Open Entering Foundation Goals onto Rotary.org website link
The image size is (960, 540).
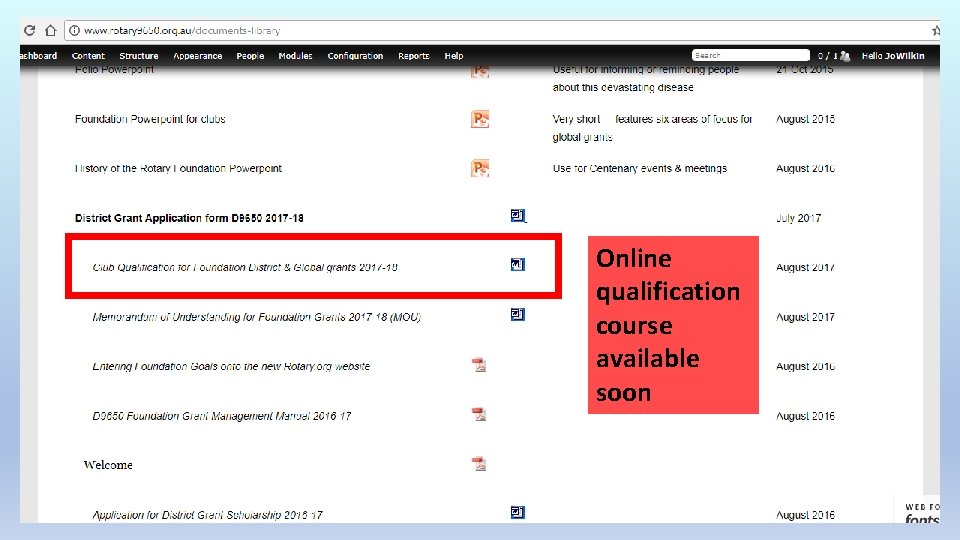pyautogui.click(x=231, y=366)
